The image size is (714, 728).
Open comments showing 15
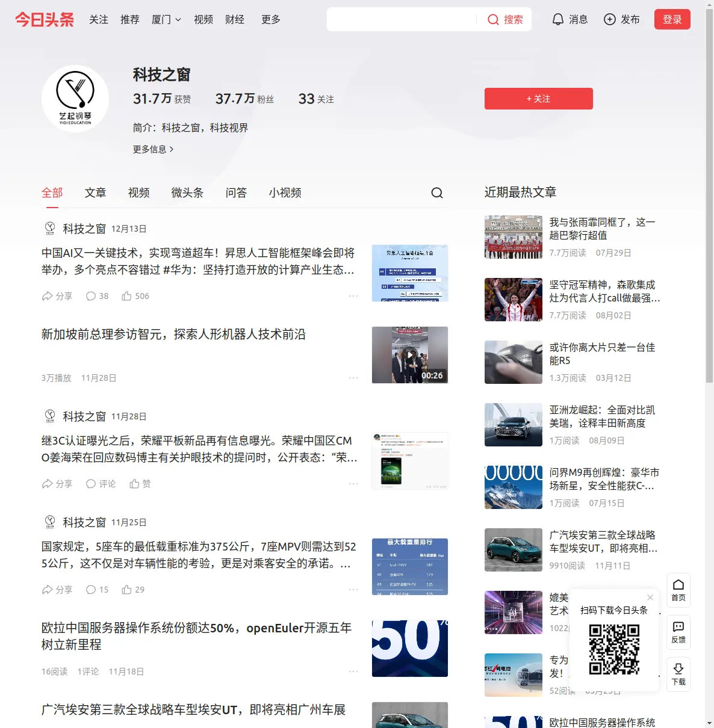(x=97, y=590)
